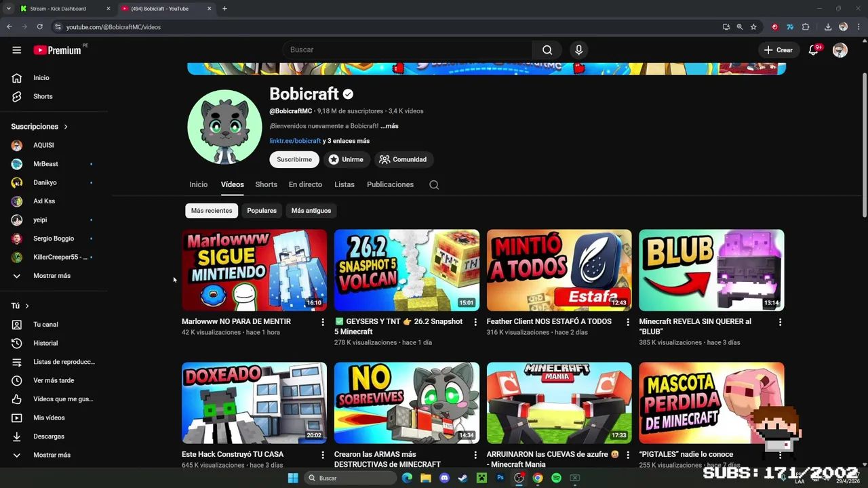Open Chrome tab search dropdown arrow
Screen dimensions: 868x488
point(9,9)
